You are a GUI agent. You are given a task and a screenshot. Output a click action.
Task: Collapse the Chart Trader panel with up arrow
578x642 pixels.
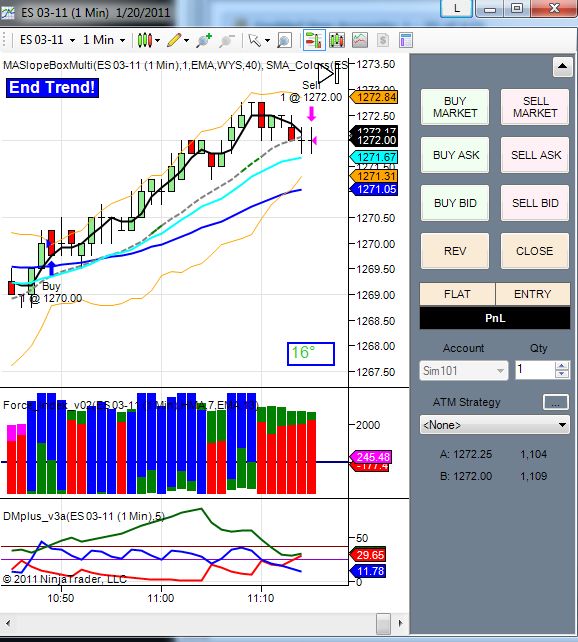coord(562,66)
